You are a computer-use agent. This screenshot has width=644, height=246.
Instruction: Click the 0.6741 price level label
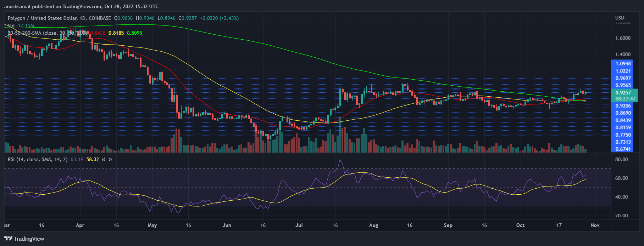tap(623, 149)
